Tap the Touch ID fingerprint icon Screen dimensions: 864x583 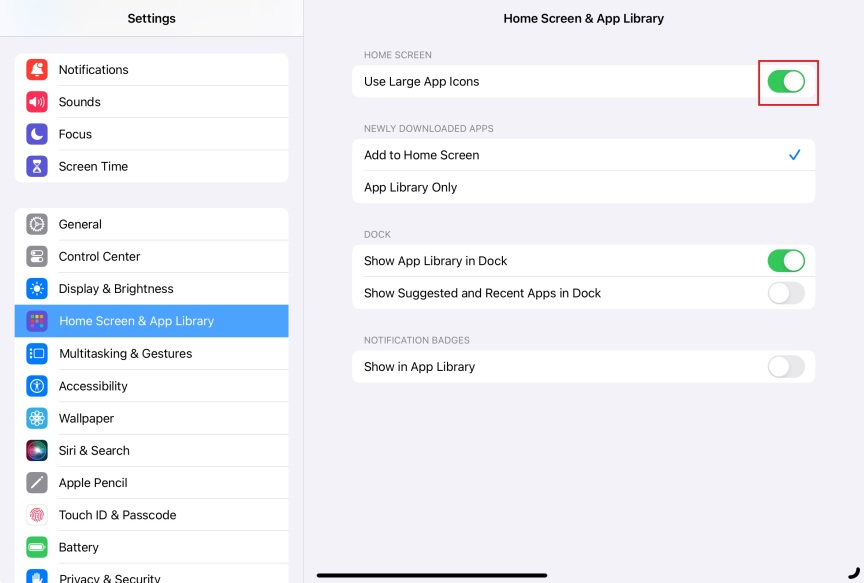pyautogui.click(x=37, y=515)
